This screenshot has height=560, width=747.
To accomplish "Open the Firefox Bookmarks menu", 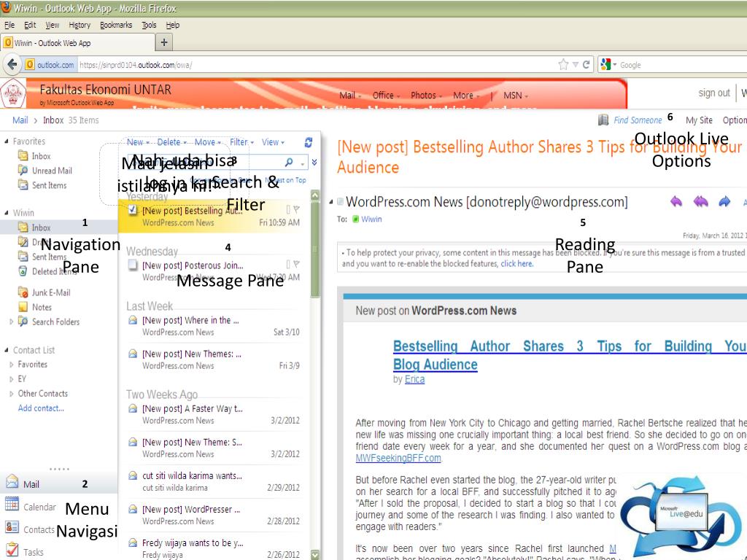I will (x=116, y=25).
